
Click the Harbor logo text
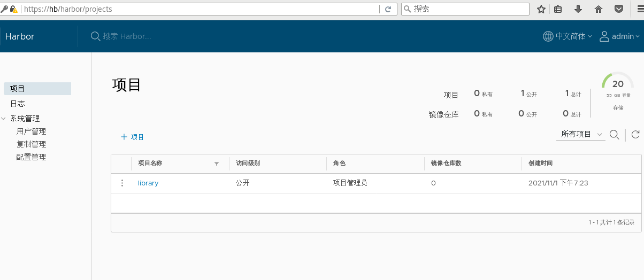pos(20,36)
